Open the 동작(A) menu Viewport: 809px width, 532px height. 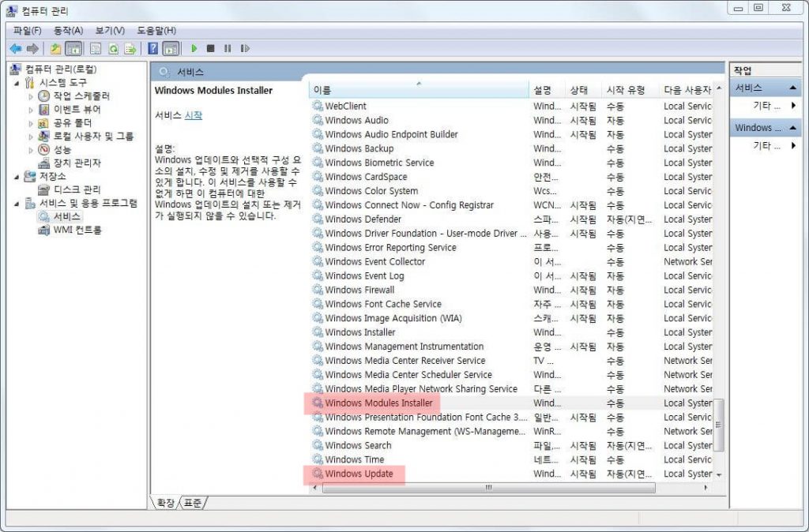(x=69, y=31)
